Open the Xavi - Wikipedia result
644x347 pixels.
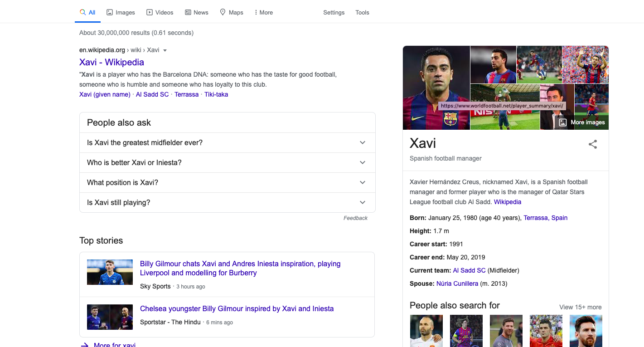tap(111, 62)
